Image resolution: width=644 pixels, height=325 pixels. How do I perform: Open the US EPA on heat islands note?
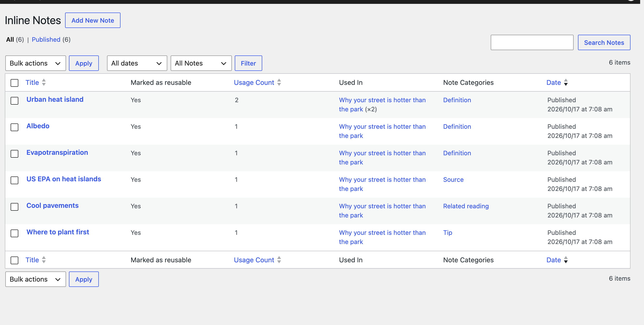64,179
